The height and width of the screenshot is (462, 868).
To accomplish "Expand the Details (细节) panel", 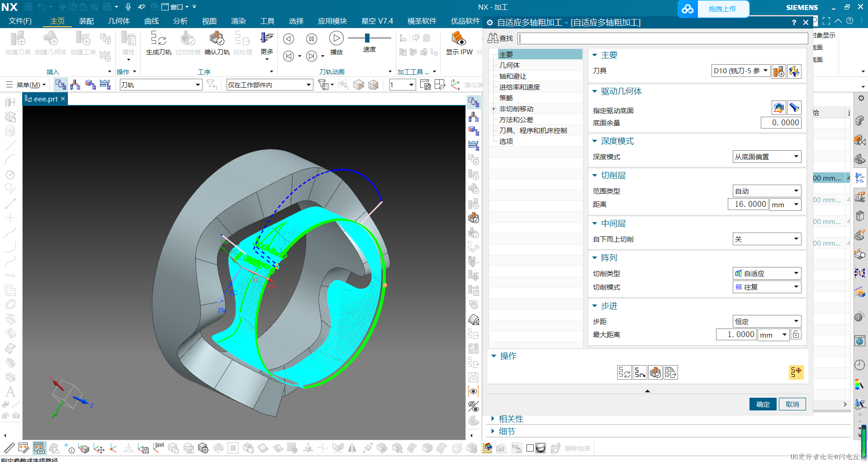I will pyautogui.click(x=493, y=431).
